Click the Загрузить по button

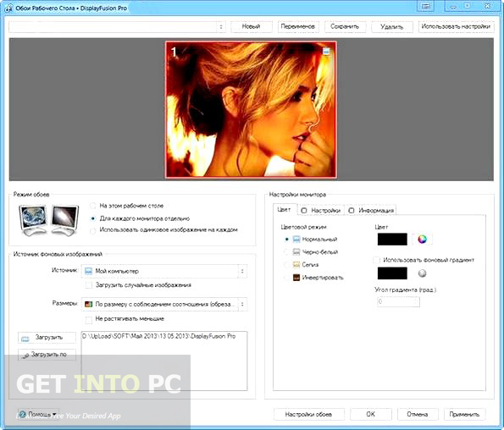(x=47, y=355)
